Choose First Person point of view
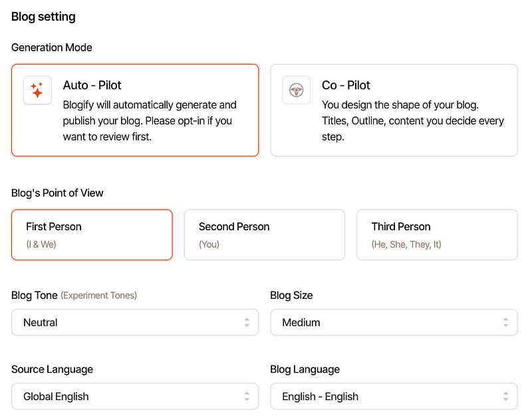This screenshot has height=418, width=532. point(92,235)
